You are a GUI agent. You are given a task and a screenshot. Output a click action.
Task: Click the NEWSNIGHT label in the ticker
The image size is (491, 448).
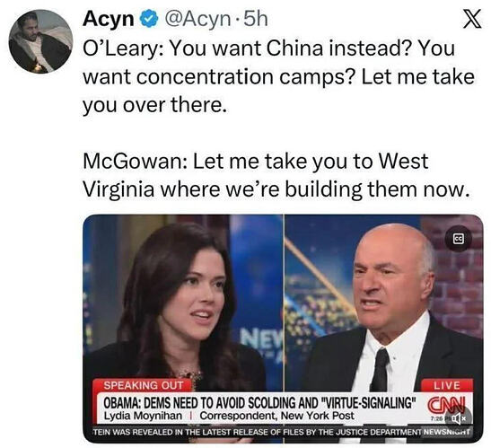(x=446, y=433)
